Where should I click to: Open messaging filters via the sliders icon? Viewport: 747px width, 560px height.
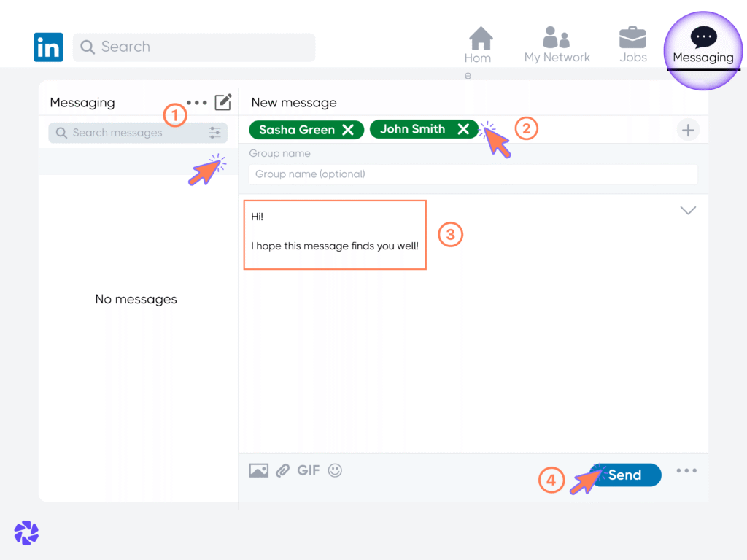pos(214,133)
